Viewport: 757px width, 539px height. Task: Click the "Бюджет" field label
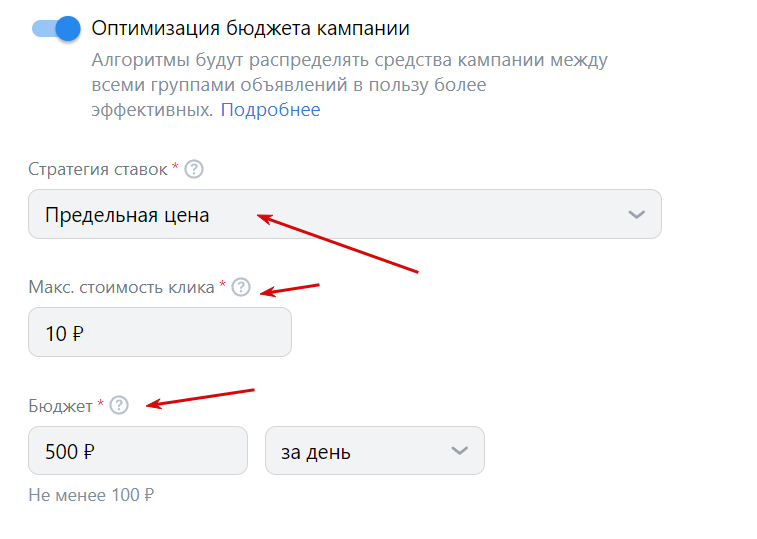(60, 405)
